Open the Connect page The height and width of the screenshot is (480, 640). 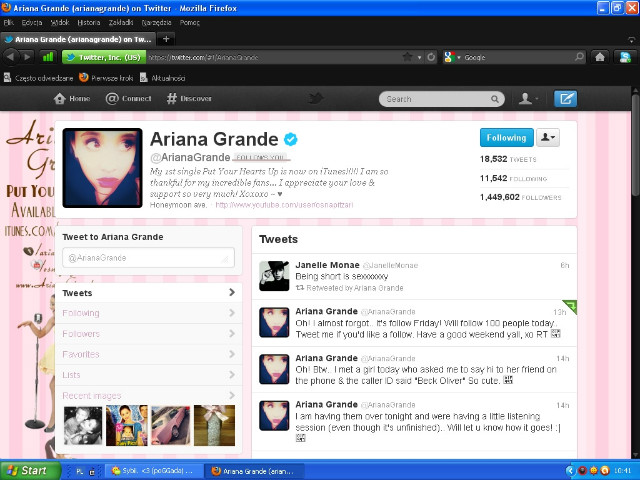[x=128, y=98]
